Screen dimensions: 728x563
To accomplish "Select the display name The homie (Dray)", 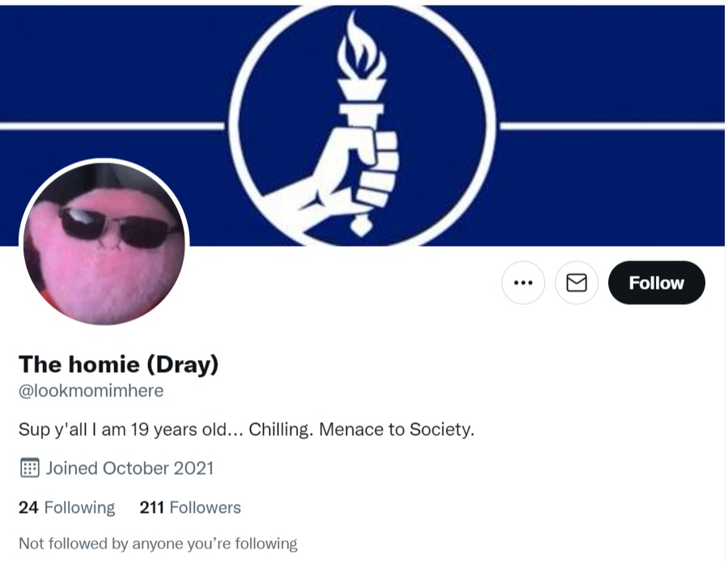I will click(118, 364).
